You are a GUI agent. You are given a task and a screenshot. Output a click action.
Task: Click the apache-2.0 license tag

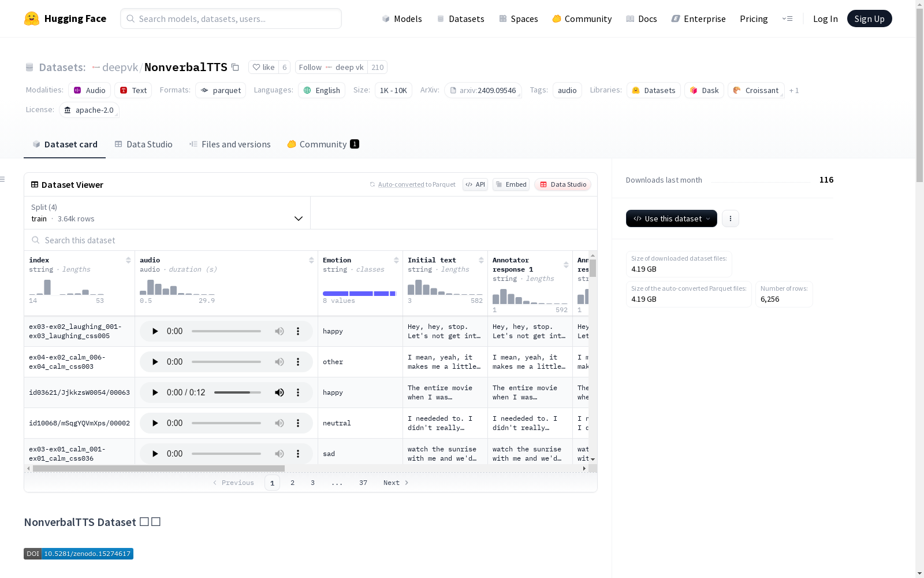pyautogui.click(x=89, y=110)
